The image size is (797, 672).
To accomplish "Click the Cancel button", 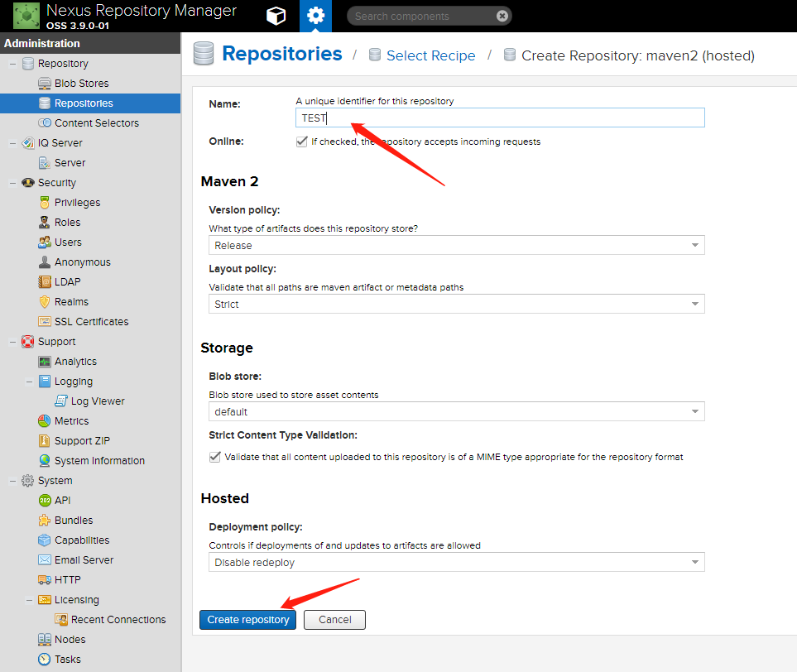I will (x=334, y=620).
